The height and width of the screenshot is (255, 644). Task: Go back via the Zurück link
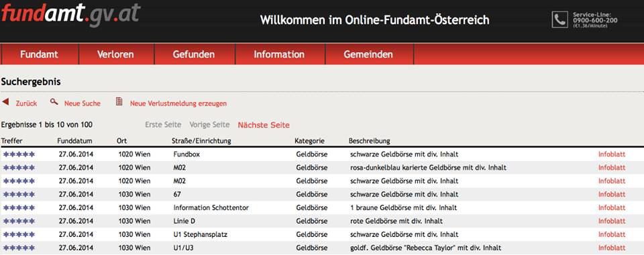pos(26,103)
